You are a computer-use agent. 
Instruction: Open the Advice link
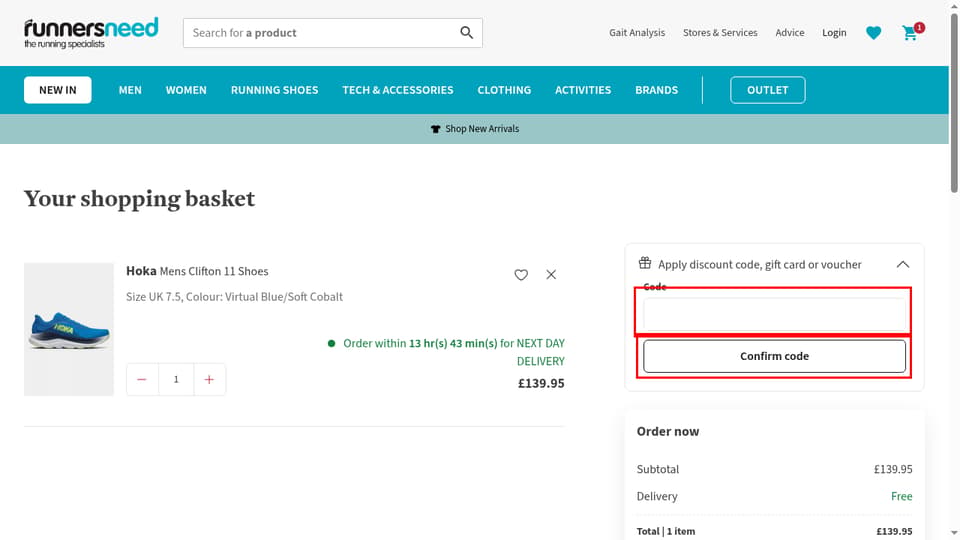(x=790, y=33)
